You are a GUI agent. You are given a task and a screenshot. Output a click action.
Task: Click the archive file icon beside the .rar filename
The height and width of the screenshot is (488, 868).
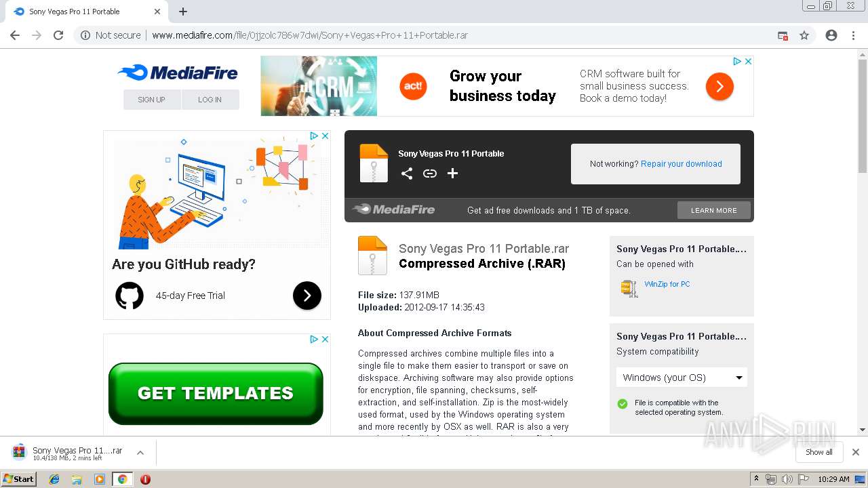pyautogui.click(x=372, y=256)
